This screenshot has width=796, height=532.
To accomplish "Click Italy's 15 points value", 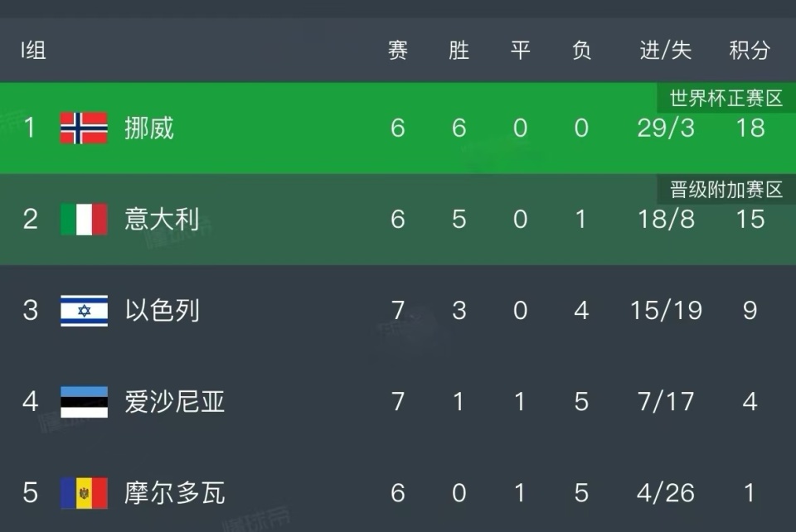I will (x=750, y=220).
